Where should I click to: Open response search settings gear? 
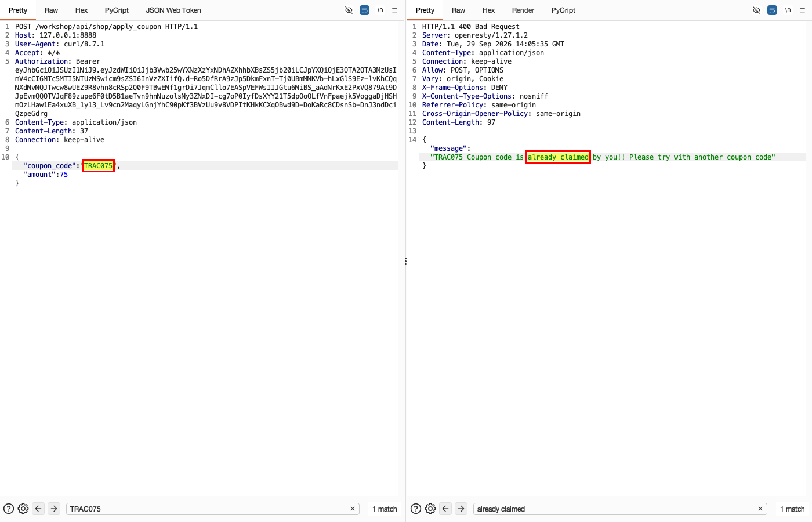tap(430, 509)
